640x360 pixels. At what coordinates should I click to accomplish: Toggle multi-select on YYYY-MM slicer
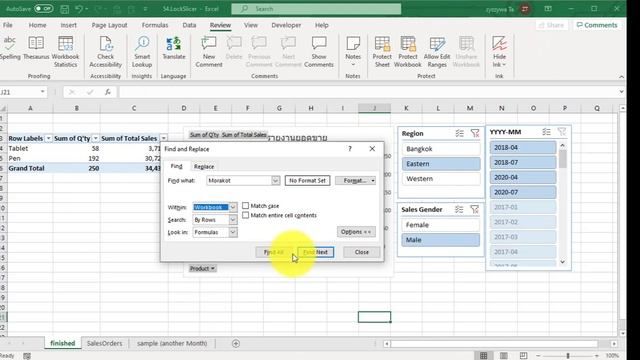pyautogui.click(x=547, y=132)
